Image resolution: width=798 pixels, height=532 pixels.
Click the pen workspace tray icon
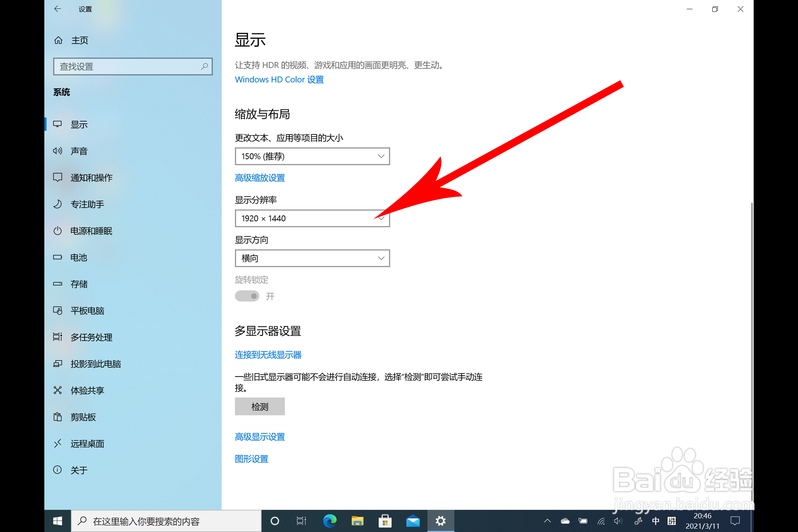pyautogui.click(x=638, y=521)
